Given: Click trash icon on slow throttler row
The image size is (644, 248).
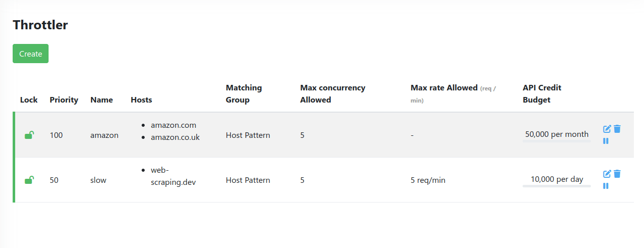Looking at the screenshot, I should pyautogui.click(x=617, y=174).
